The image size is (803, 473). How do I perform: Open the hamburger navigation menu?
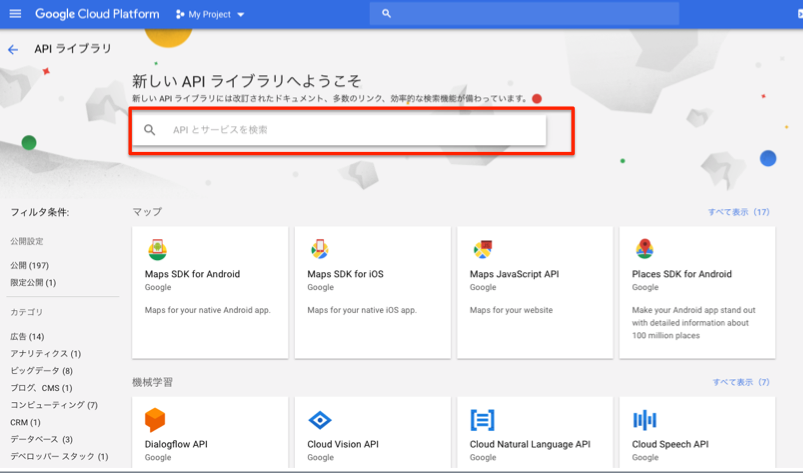15,14
